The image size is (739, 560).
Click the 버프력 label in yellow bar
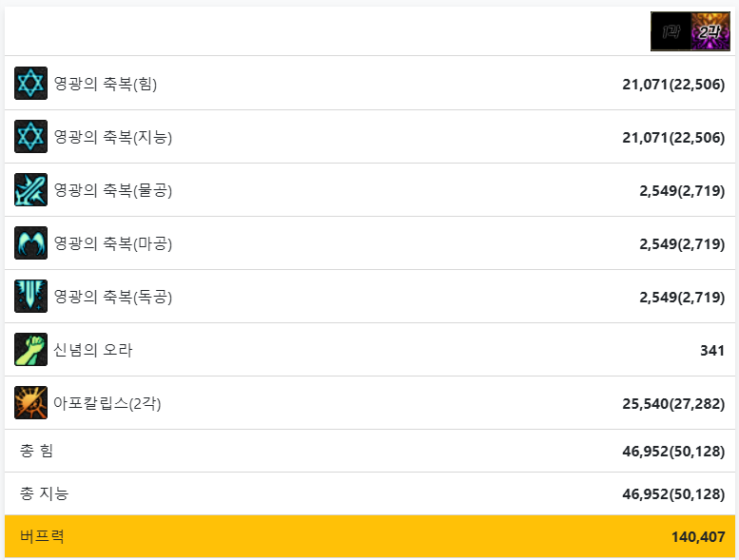(x=42, y=536)
